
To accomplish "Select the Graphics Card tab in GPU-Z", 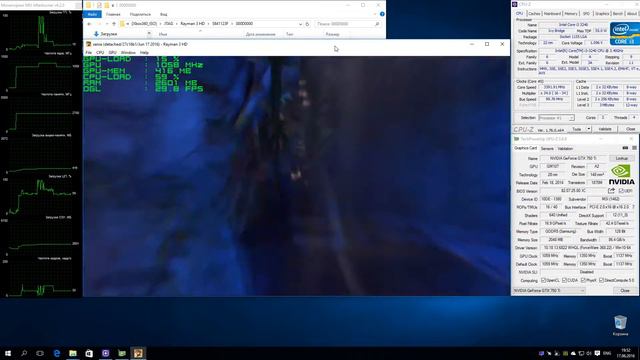I will 525,148.
